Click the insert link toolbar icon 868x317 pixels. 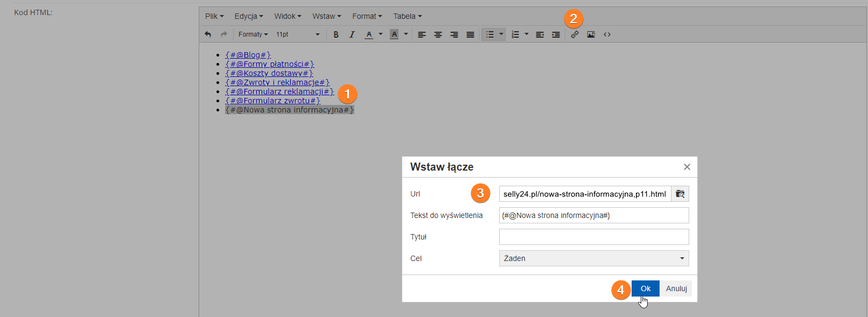pyautogui.click(x=575, y=34)
